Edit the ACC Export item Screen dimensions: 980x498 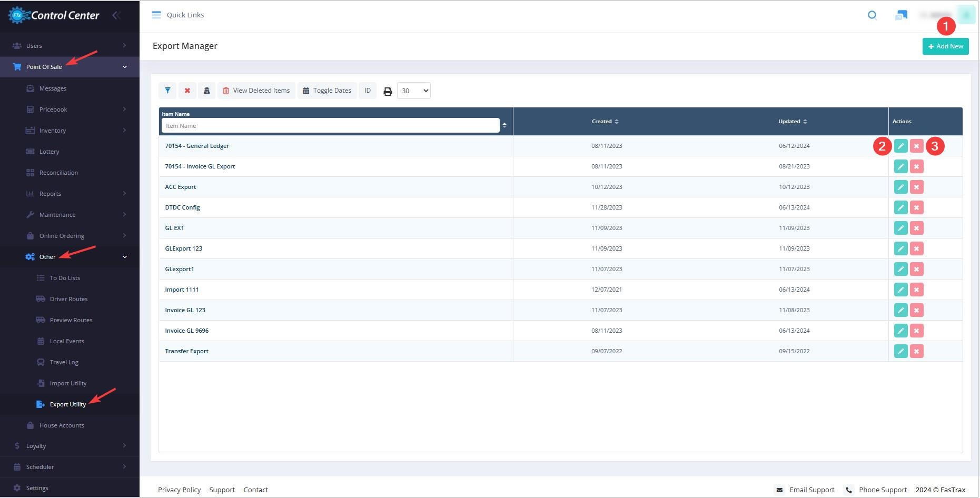click(x=900, y=187)
